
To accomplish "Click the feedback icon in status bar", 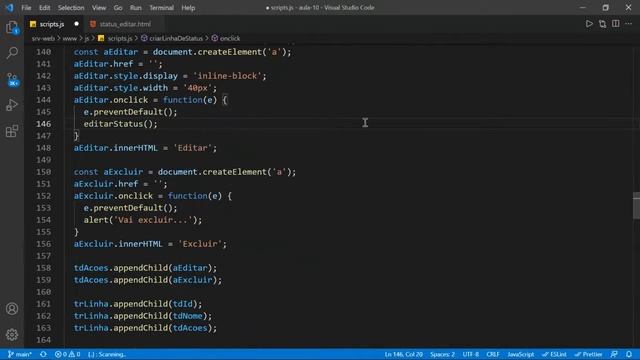I will point(614,354).
